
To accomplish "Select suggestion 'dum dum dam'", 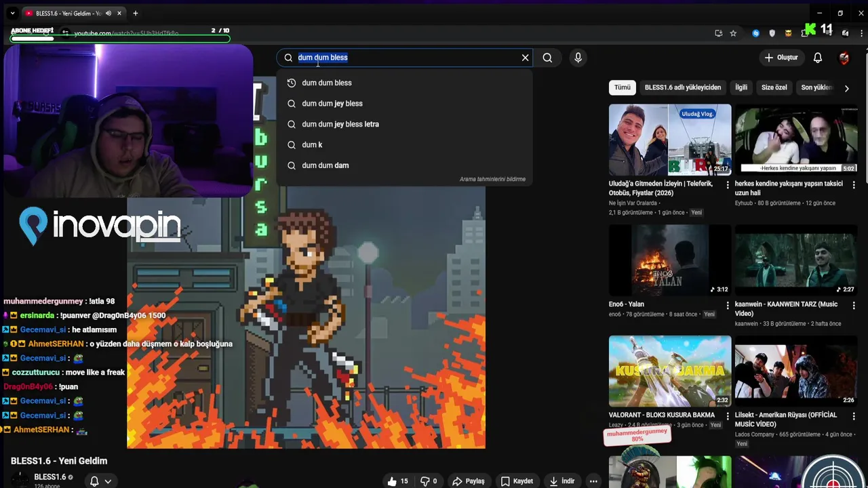I will pyautogui.click(x=404, y=165).
